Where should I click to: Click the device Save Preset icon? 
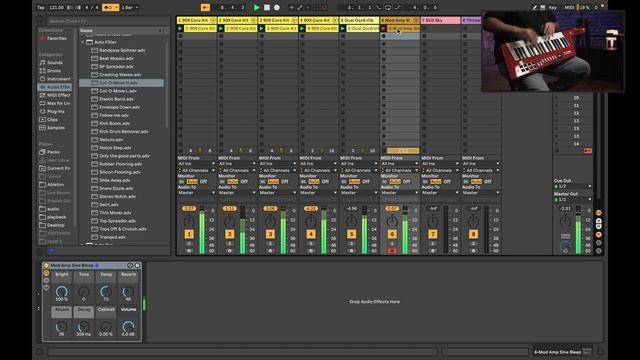(138, 265)
